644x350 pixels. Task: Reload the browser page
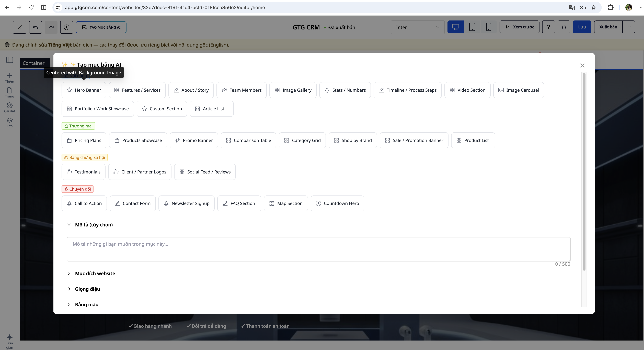[31, 7]
